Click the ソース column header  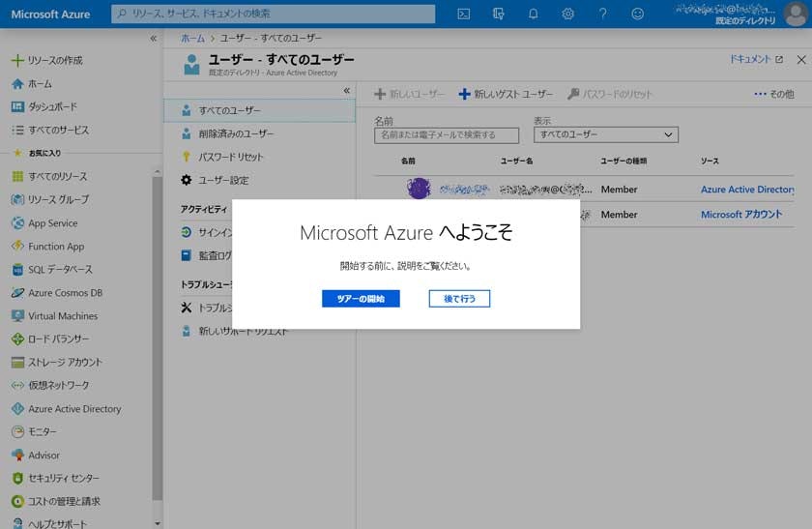tap(710, 162)
